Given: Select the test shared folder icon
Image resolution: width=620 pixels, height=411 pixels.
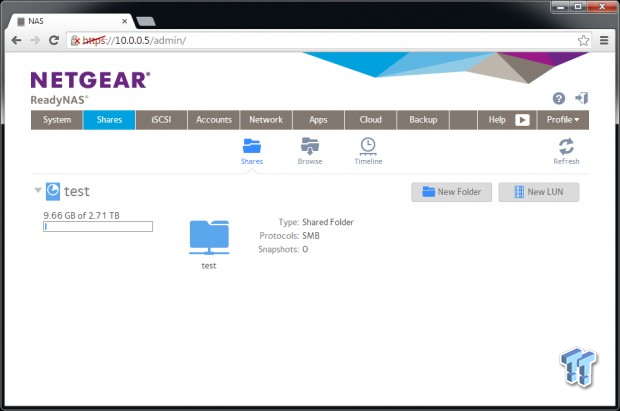Looking at the screenshot, I should (209, 237).
